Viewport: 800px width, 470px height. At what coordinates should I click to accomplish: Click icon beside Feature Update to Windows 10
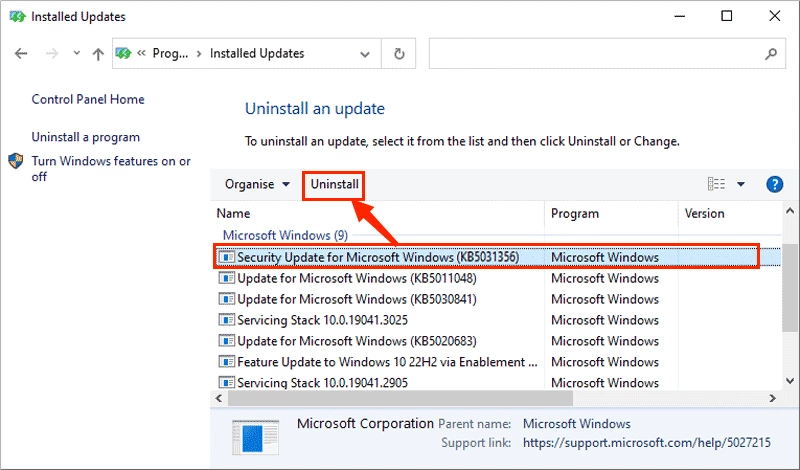[x=226, y=361]
